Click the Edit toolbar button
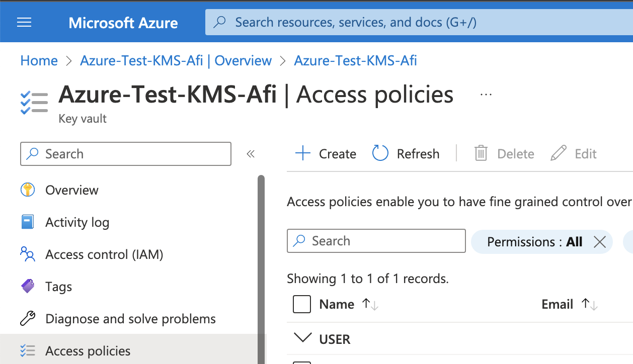The width and height of the screenshot is (633, 364). (574, 153)
